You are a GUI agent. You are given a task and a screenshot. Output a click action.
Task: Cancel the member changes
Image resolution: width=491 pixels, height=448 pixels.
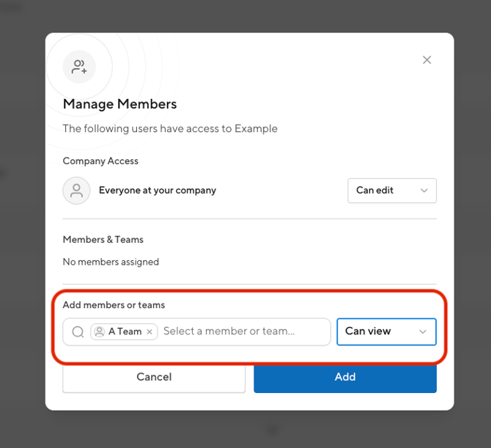[x=154, y=378]
